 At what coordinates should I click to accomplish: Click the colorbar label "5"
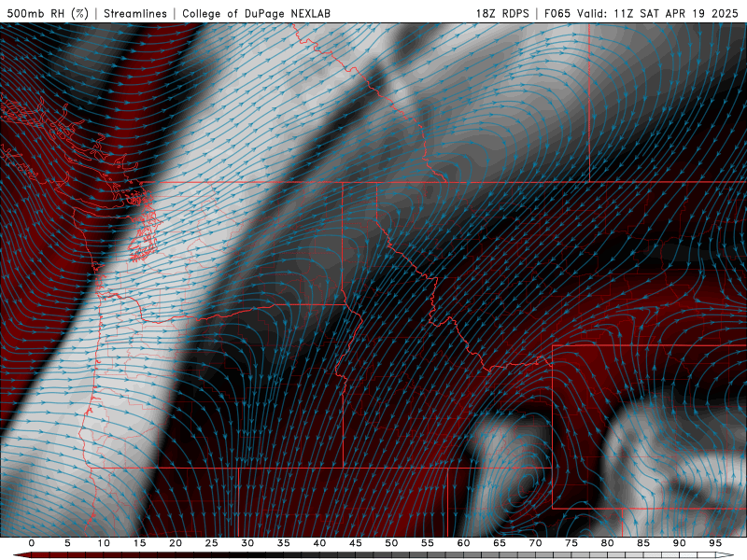tap(67, 543)
